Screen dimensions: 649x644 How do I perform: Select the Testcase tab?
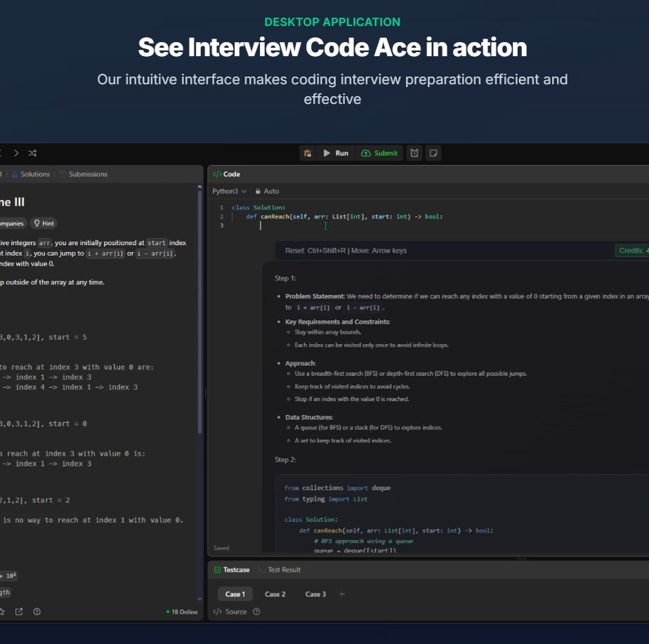coord(232,570)
